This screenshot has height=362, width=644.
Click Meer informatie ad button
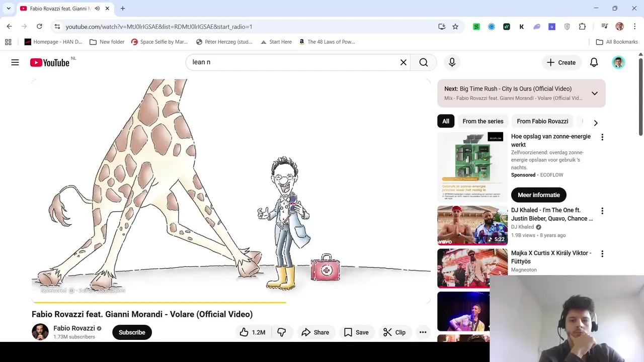click(x=538, y=195)
